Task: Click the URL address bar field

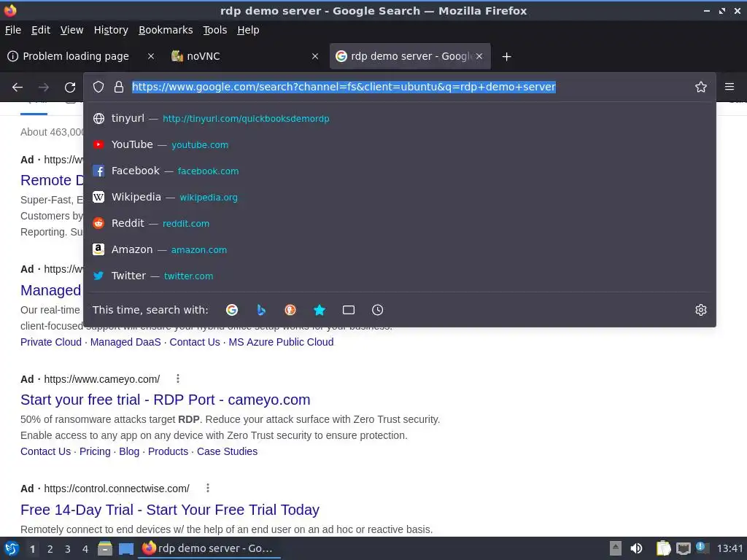Action: point(344,87)
